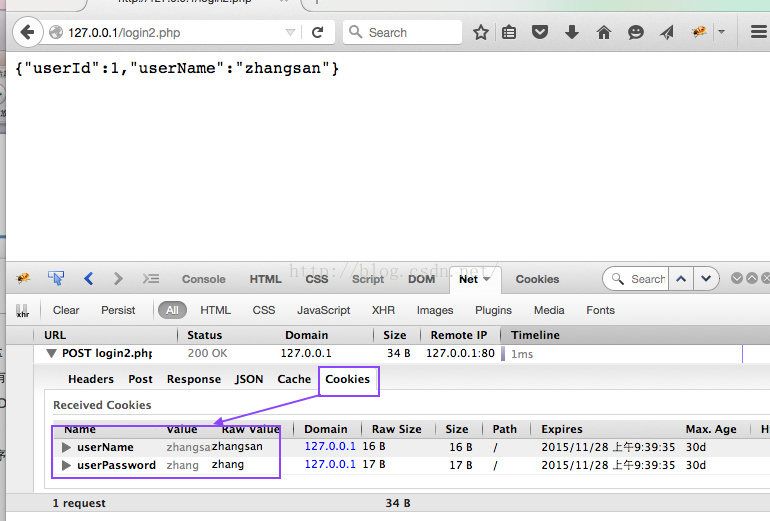The height and width of the screenshot is (521, 770).
Task: Expand the userPassword cookie row
Action: tap(66, 466)
